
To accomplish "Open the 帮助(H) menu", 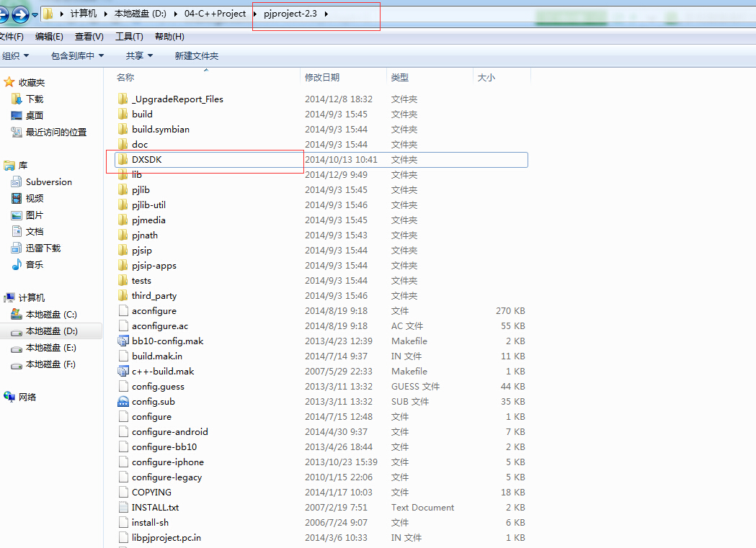I will pos(169,37).
